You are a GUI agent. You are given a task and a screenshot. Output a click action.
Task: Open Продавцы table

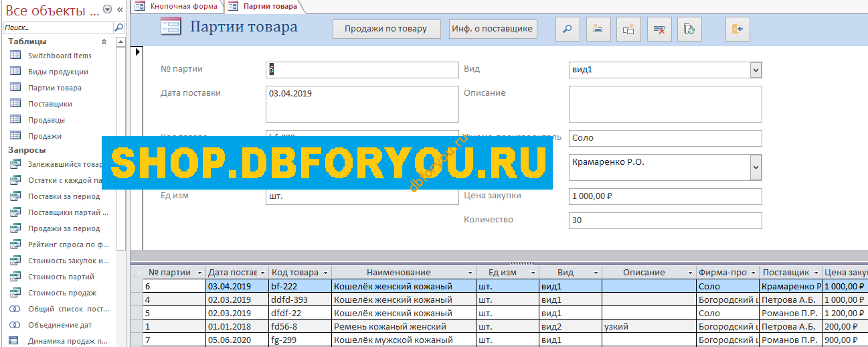pyautogui.click(x=47, y=120)
